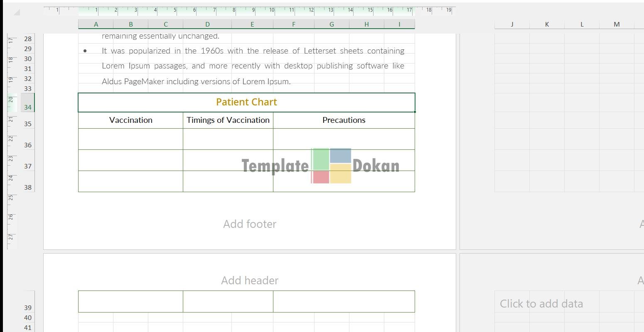Click the Select All corner triangle
The height and width of the screenshot is (332, 644).
pos(16,12)
